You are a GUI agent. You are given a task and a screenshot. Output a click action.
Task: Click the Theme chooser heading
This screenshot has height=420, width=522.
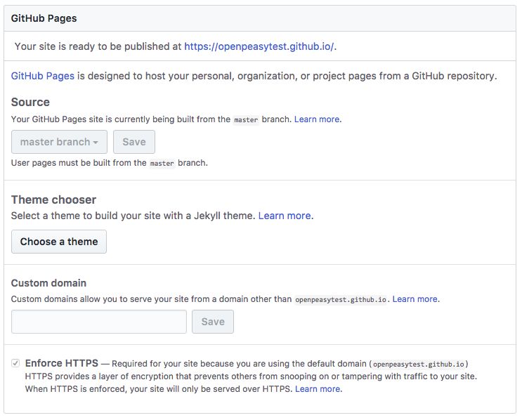[53, 199]
